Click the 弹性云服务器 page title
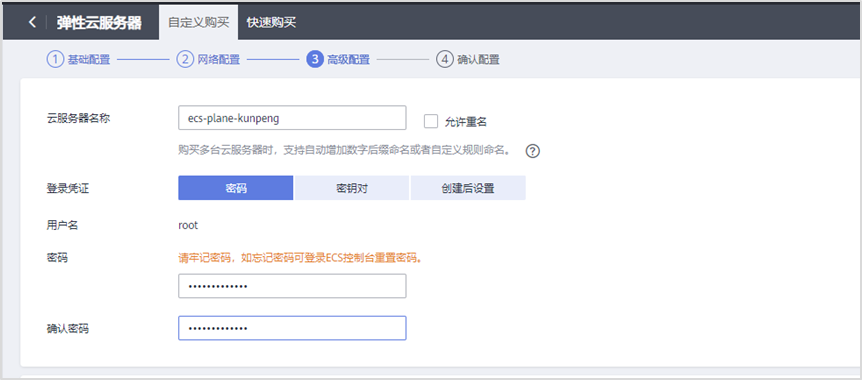The image size is (862, 380). (99, 23)
